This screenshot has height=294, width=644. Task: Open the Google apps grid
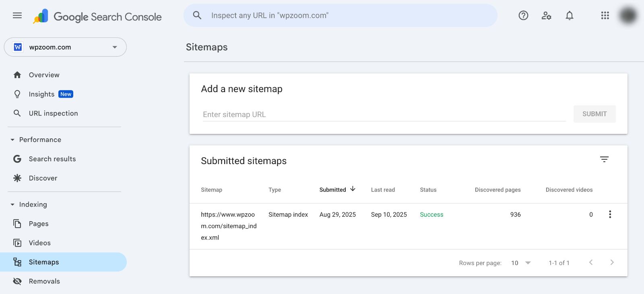(x=605, y=15)
